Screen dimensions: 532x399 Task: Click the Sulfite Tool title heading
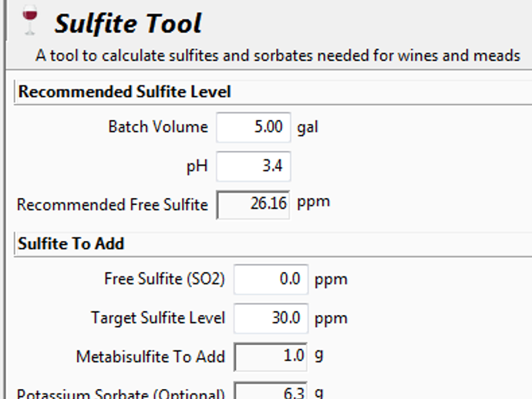(x=127, y=23)
